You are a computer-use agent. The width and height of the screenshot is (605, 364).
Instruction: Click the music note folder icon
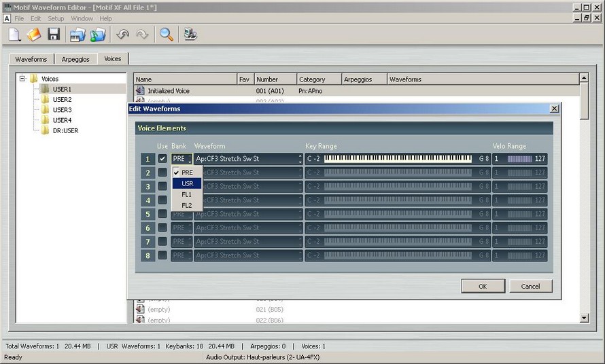(99, 35)
